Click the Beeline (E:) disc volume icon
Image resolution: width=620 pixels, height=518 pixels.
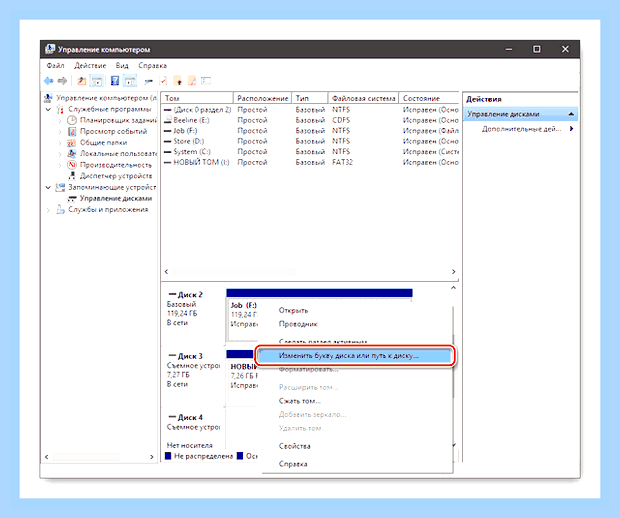click(168, 120)
